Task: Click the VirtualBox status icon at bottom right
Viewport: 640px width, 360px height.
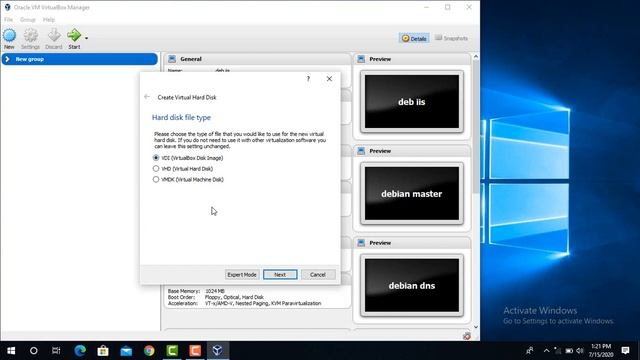Action: [467, 336]
